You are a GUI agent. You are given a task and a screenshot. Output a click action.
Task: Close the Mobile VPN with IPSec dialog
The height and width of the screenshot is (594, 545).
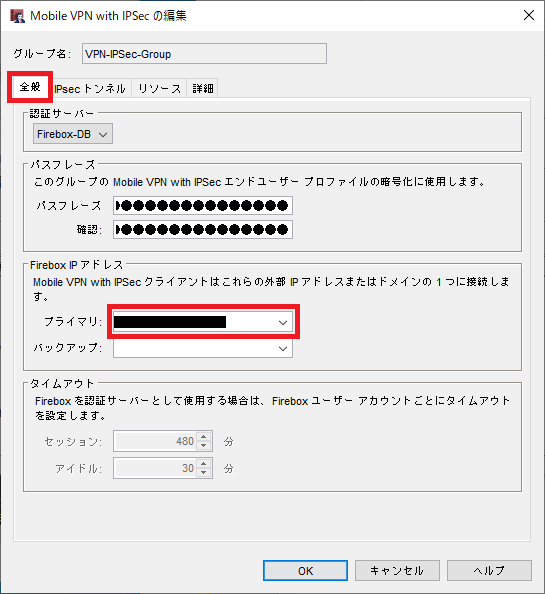click(x=529, y=15)
